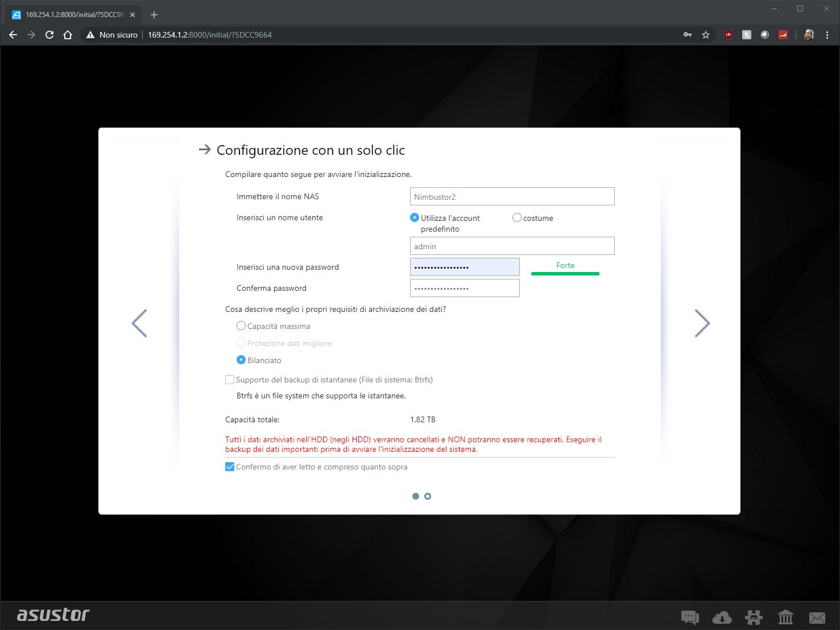The height and width of the screenshot is (630, 840).
Task: Enable Btrfs snapshot backup support checkbox
Action: pos(230,380)
